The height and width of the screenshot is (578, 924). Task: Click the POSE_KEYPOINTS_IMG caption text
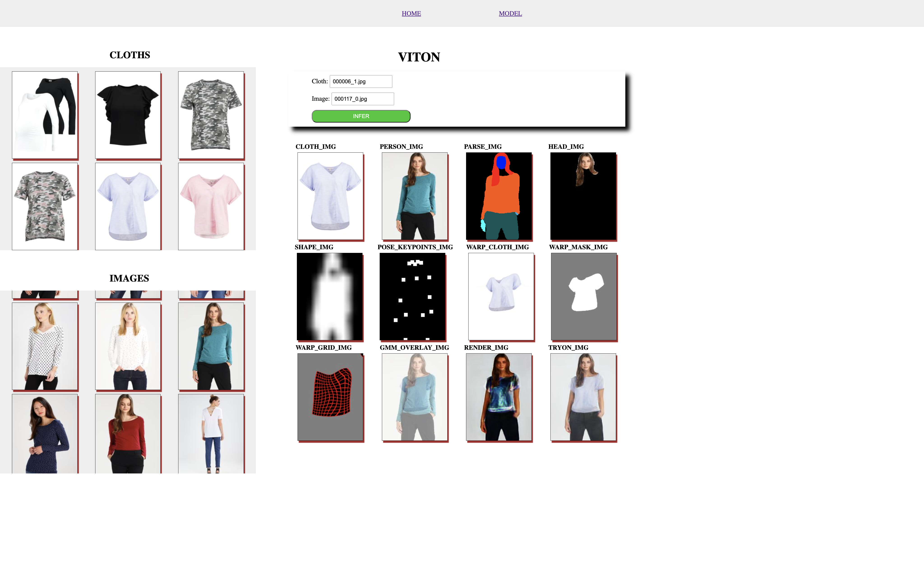[415, 247]
